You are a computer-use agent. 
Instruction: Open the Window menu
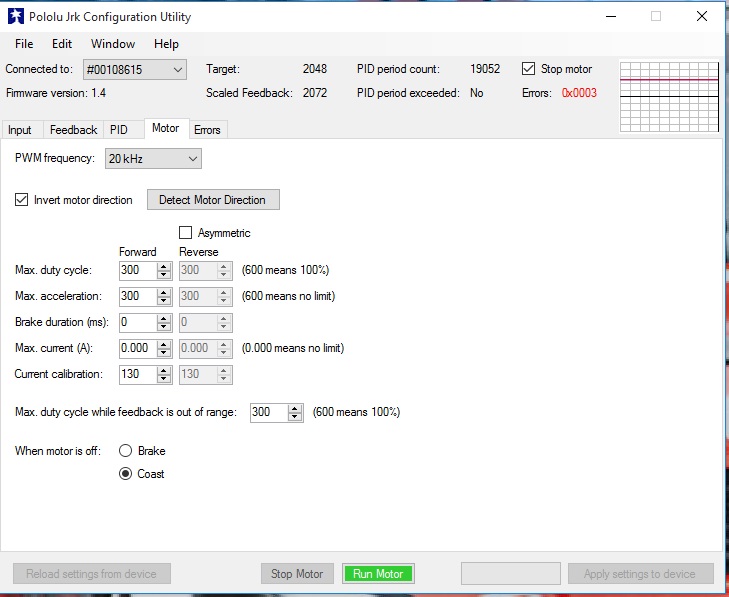[x=113, y=44]
